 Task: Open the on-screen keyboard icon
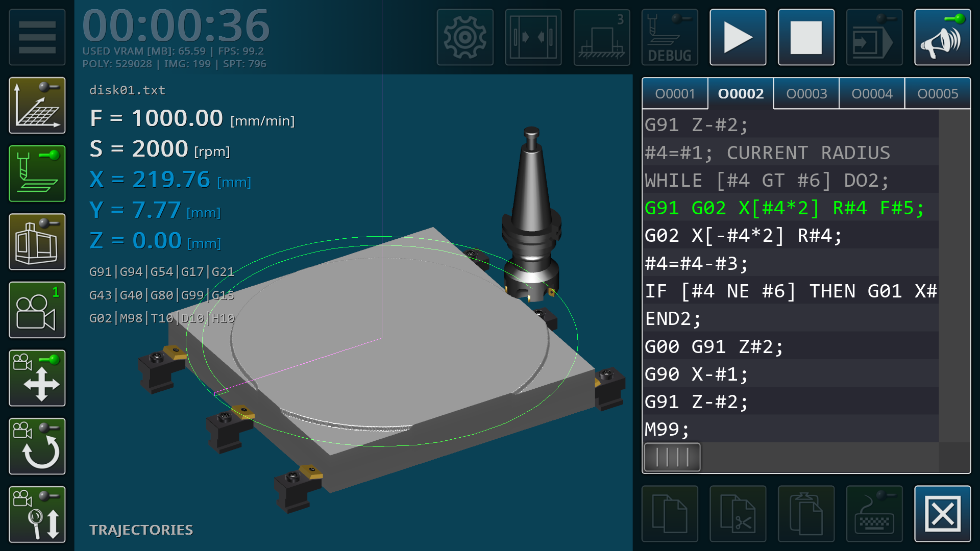tap(873, 514)
